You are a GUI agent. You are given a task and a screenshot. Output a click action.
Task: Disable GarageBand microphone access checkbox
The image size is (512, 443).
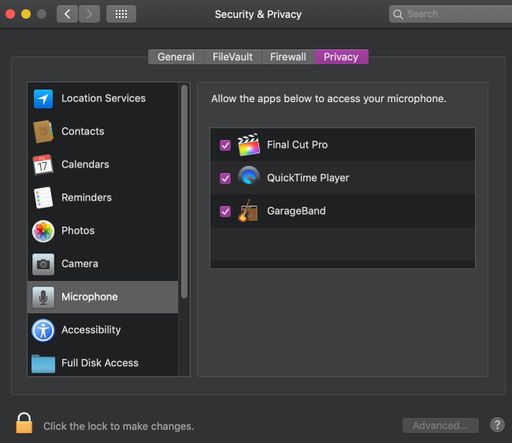click(225, 211)
